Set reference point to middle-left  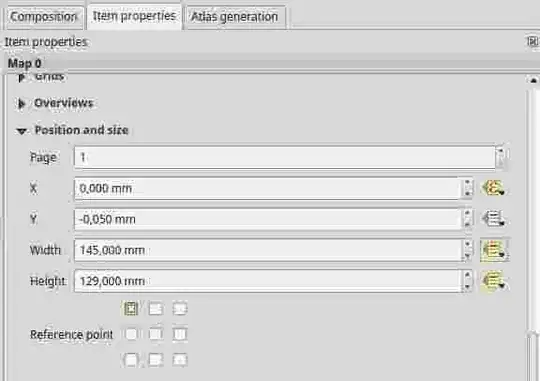click(x=131, y=334)
